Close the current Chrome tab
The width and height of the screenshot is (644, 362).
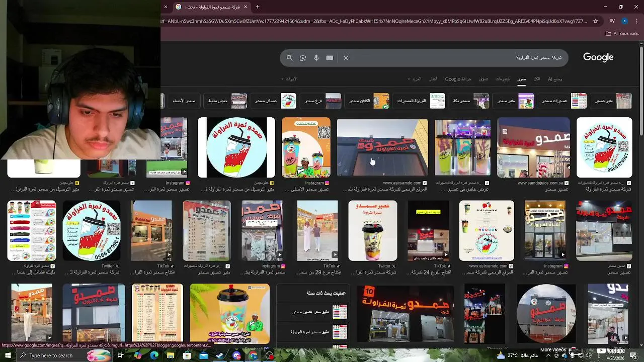tap(246, 7)
